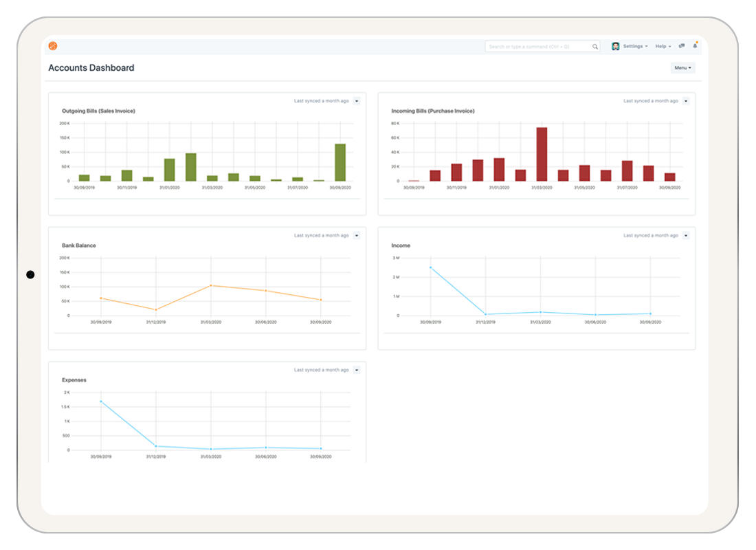The height and width of the screenshot is (550, 756).
Task: Click Expenses data point at 31/12/2019
Action: pyautogui.click(x=156, y=446)
